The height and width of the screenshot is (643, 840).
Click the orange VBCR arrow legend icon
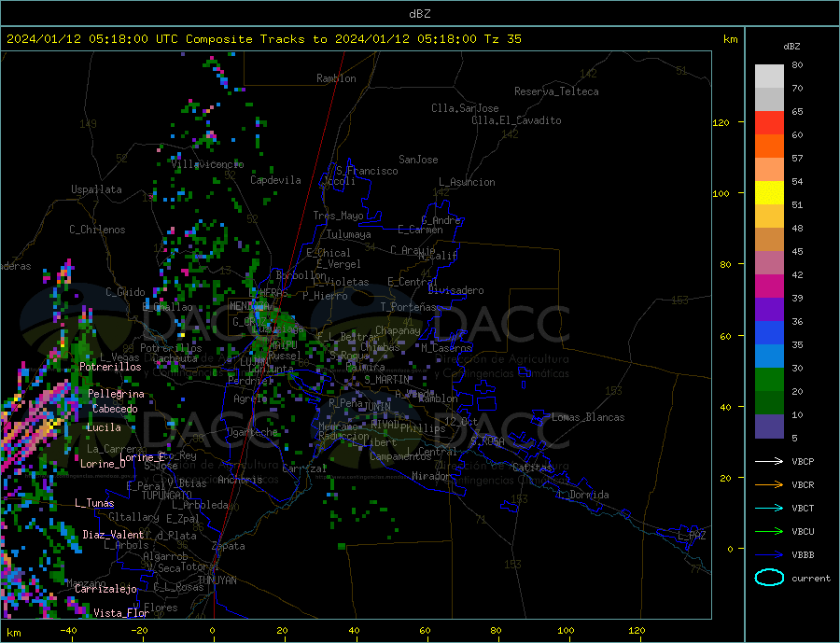(x=769, y=485)
